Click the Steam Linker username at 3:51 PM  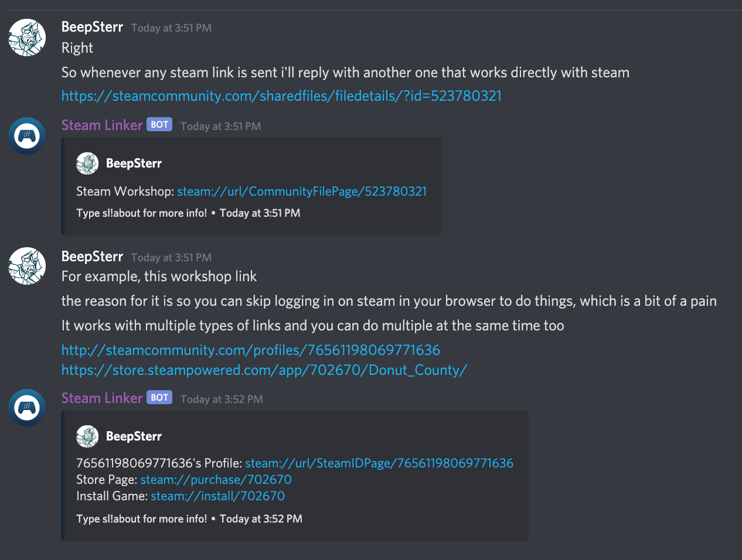tap(102, 125)
